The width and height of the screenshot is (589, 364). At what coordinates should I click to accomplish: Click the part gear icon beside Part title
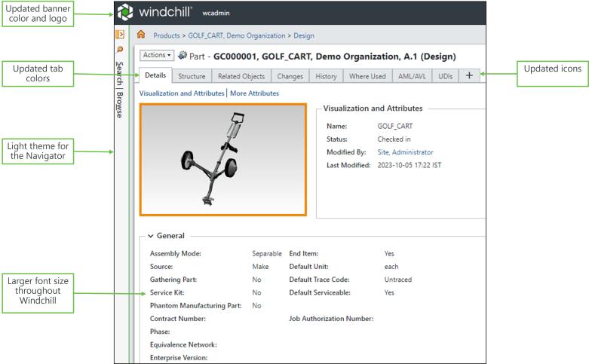point(183,56)
